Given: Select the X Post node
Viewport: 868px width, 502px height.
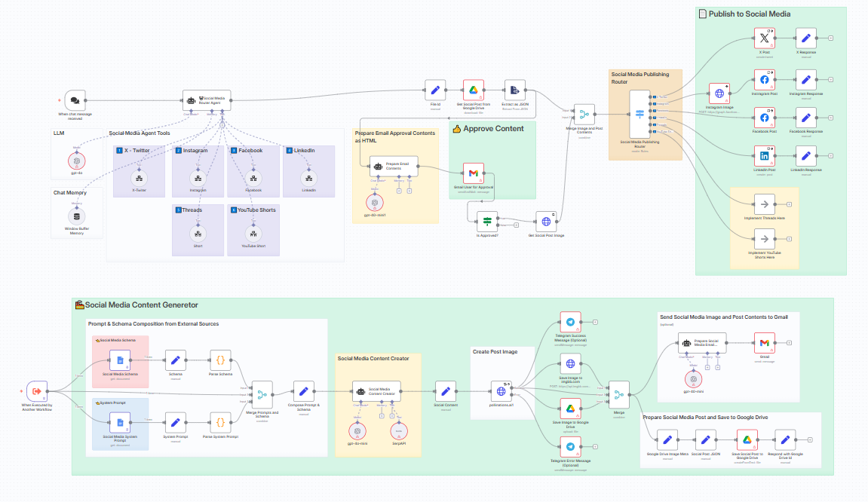Looking at the screenshot, I should (x=765, y=38).
